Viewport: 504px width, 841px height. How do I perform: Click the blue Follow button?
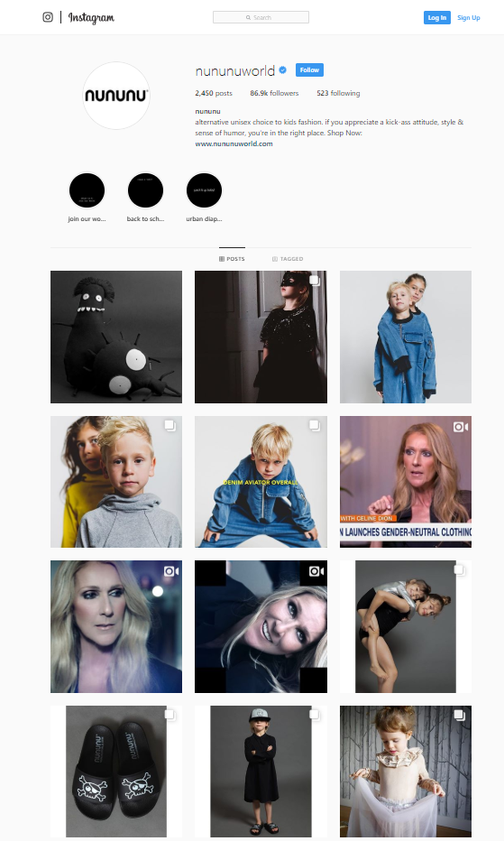[309, 69]
